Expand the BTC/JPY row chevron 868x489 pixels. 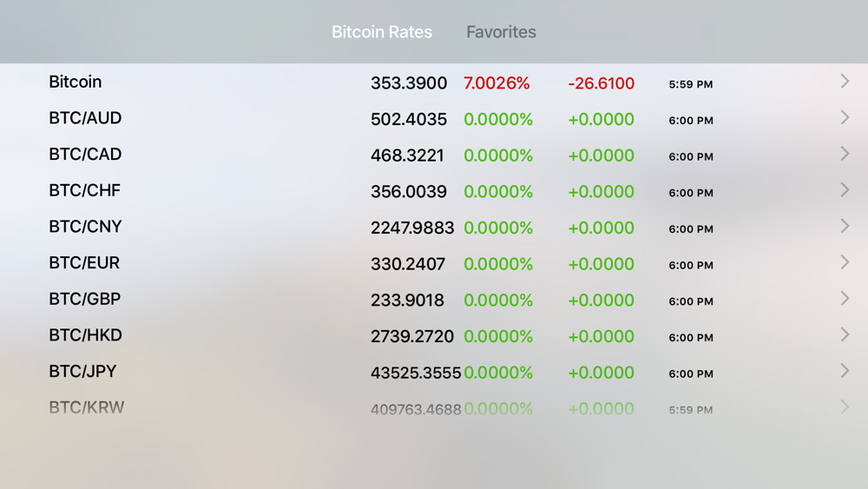[845, 371]
